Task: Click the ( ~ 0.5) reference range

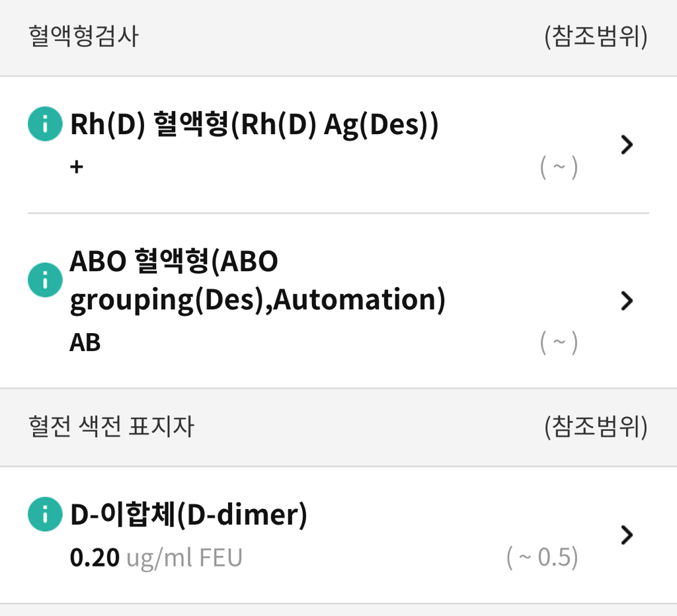Action: 542,558
